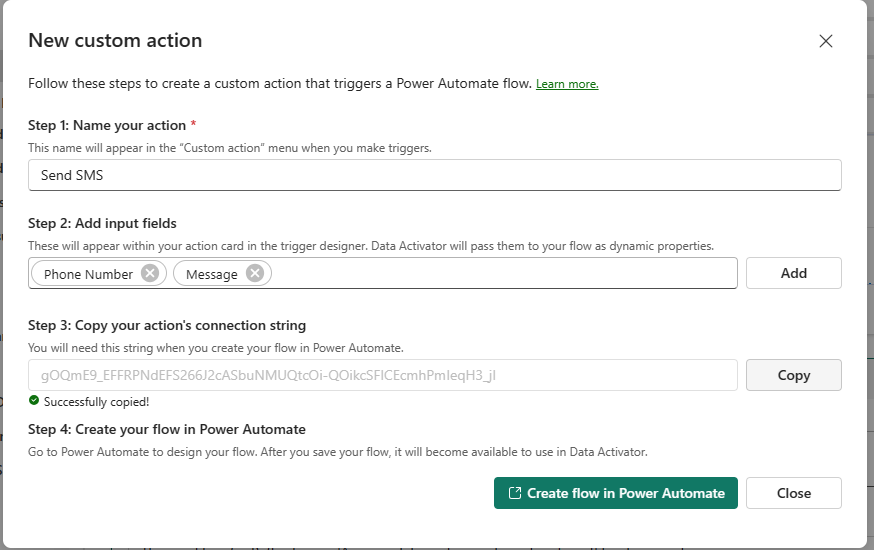Open the Learn more link

click(x=567, y=84)
